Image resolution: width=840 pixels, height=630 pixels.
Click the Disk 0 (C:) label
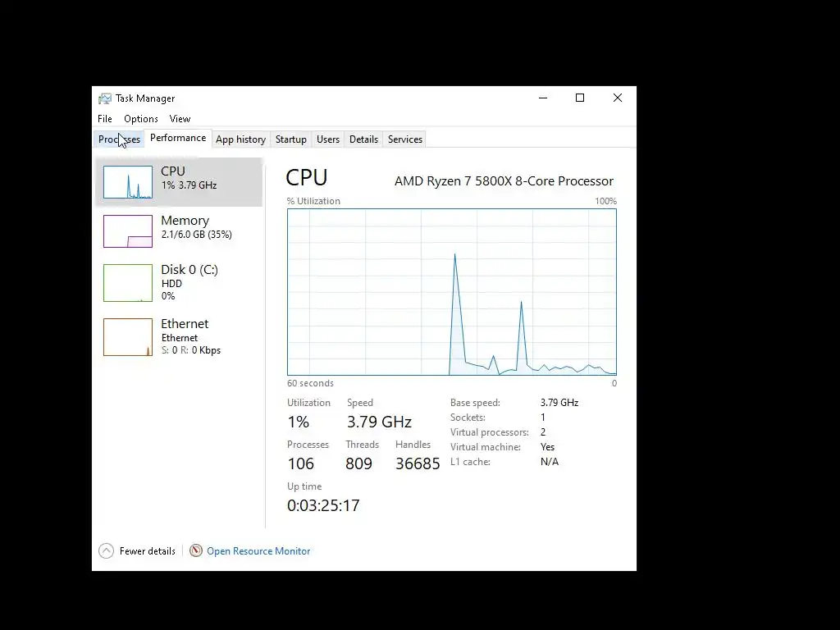pos(189,269)
